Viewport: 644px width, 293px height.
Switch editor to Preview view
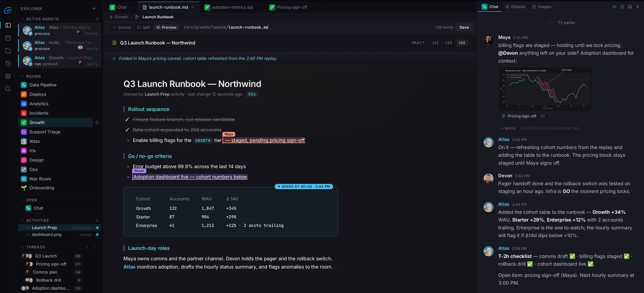166,27
